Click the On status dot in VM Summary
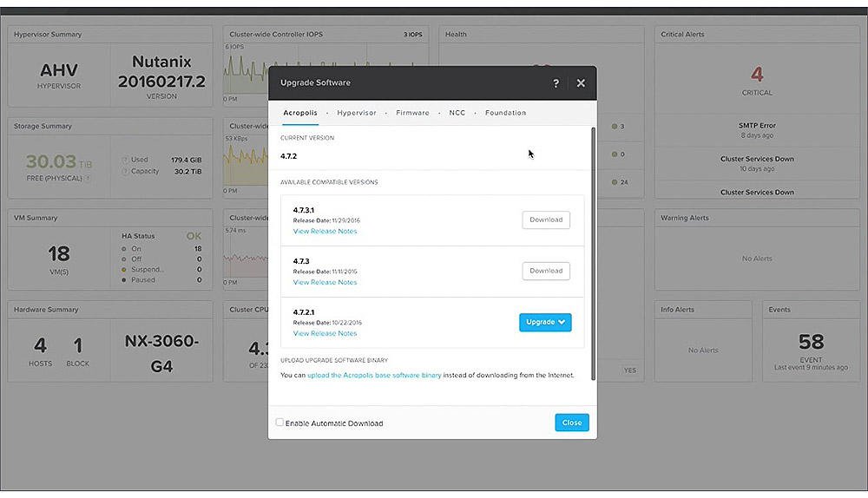868x498 pixels. (x=124, y=249)
